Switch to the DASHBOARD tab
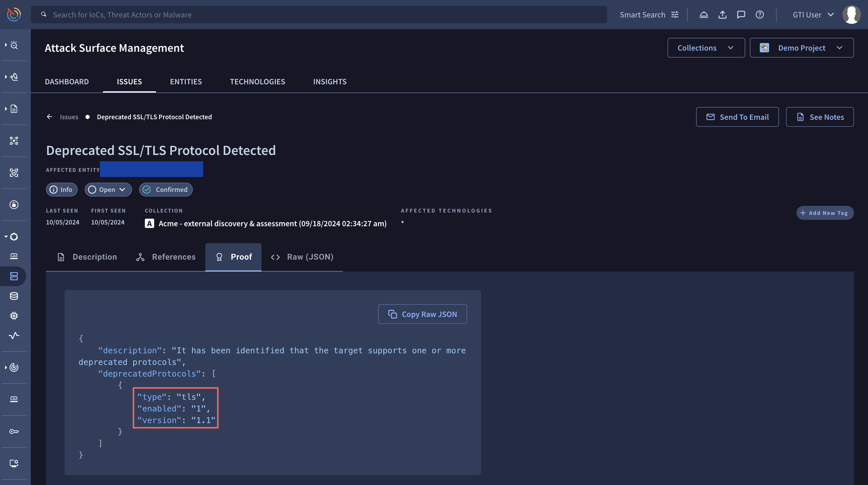This screenshot has height=485, width=868. (x=67, y=81)
